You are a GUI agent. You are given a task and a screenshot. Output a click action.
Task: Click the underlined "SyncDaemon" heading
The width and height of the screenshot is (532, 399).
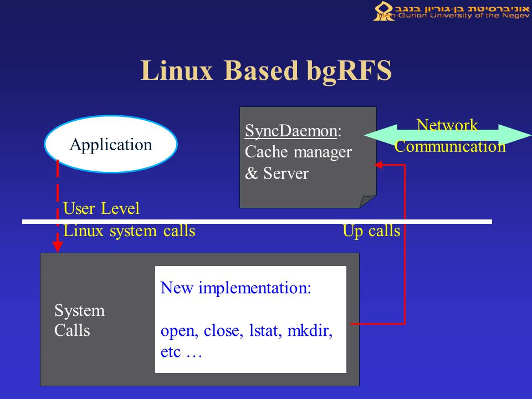pos(291,131)
